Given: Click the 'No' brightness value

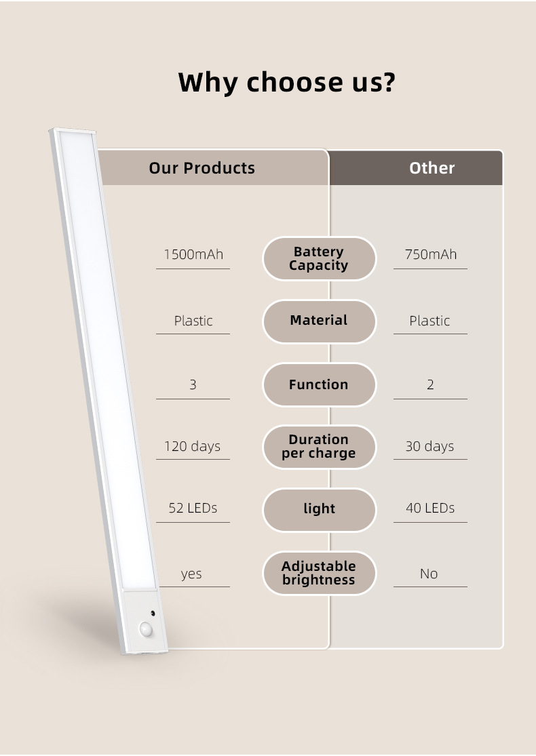Looking at the screenshot, I should click(428, 573).
